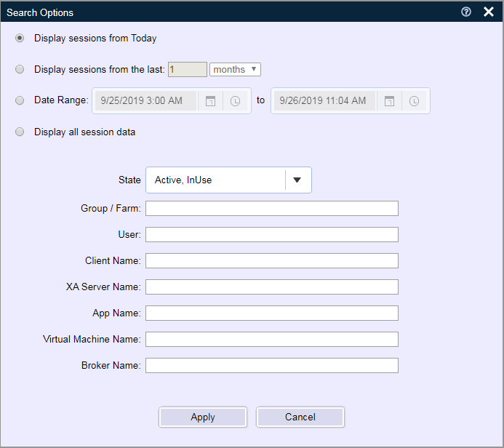
Task: Focus the Broker Name text field
Action: [x=272, y=366]
